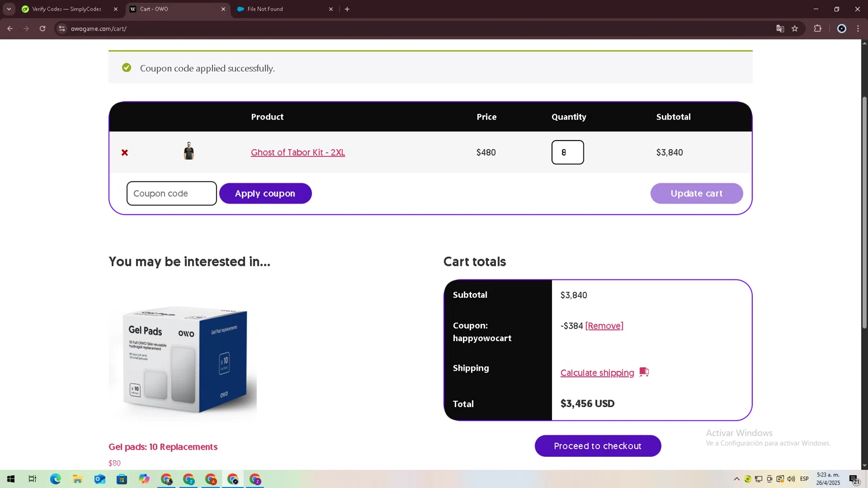Image resolution: width=868 pixels, height=488 pixels.
Task: Open Calculate shipping link
Action: pyautogui.click(x=597, y=373)
